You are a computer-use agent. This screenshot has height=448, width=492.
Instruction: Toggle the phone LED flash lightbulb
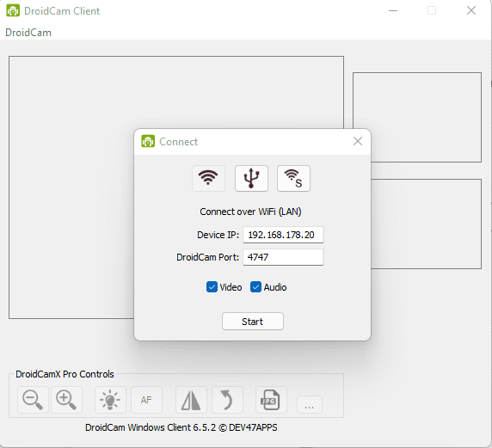pos(110,400)
